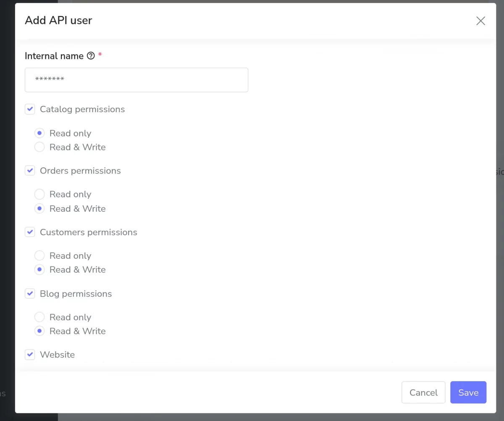Disable Customers permissions

[x=30, y=232]
